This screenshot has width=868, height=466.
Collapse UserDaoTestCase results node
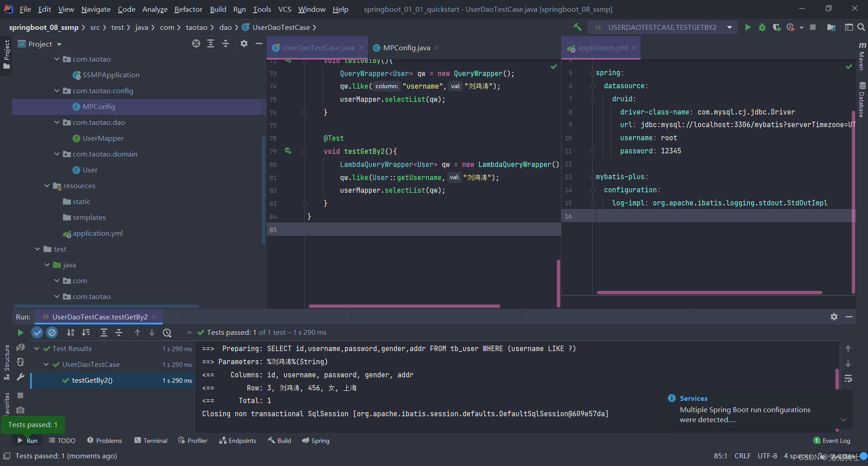point(46,364)
